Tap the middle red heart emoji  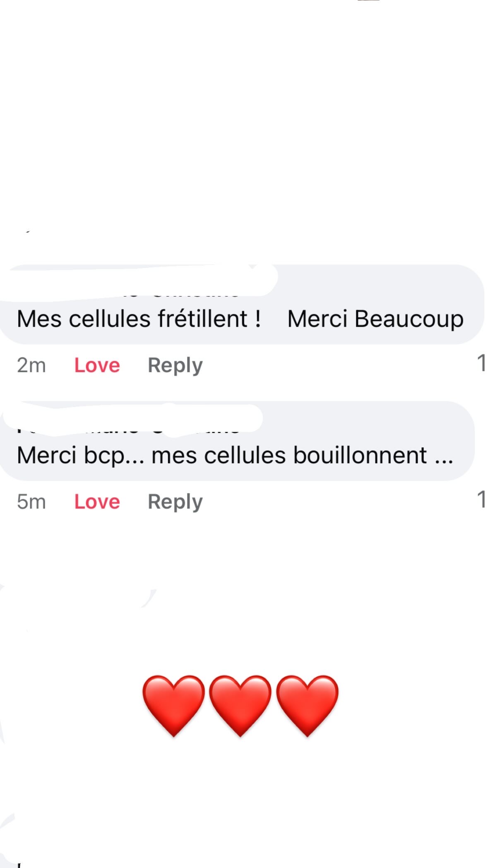[240, 705]
